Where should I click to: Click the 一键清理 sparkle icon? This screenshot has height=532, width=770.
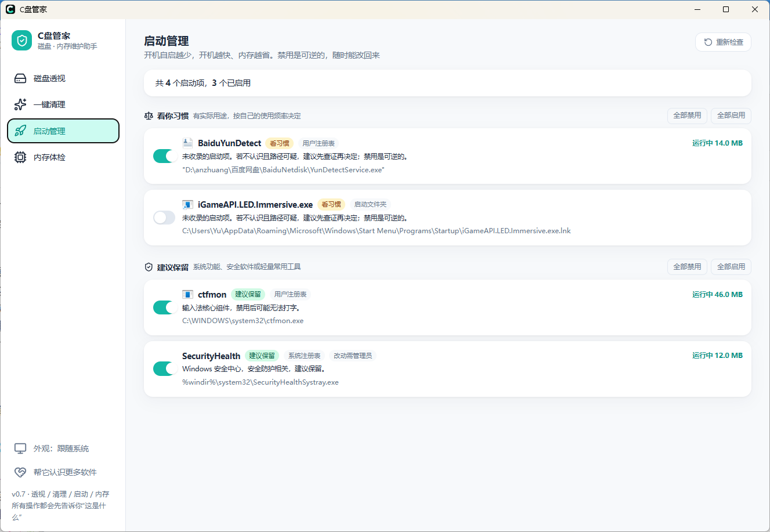point(20,104)
